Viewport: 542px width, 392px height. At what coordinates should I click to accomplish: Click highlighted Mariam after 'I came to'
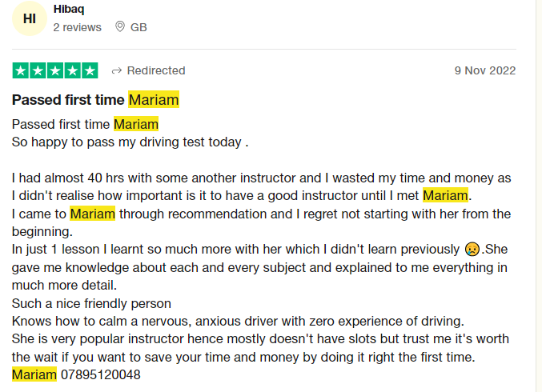coord(93,214)
